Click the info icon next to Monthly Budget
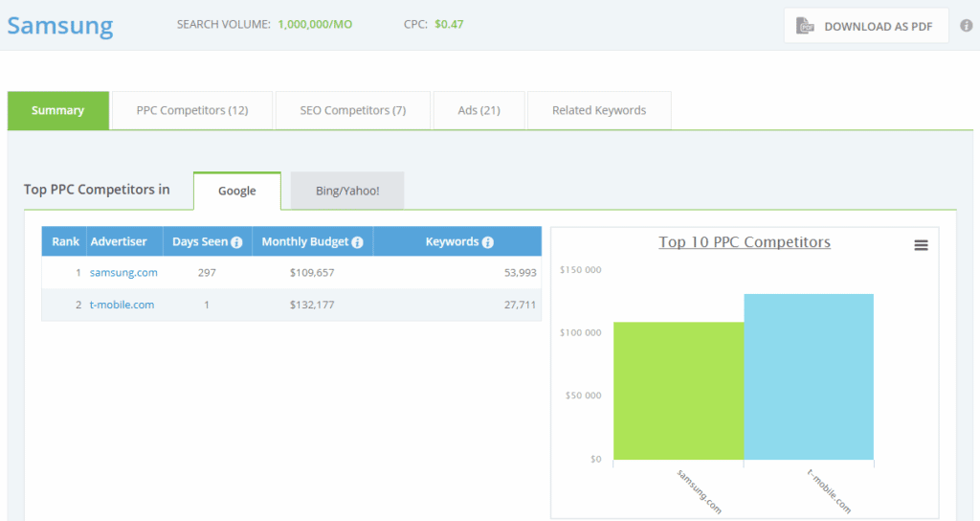Viewport: 980px width, 521px height. (x=357, y=242)
